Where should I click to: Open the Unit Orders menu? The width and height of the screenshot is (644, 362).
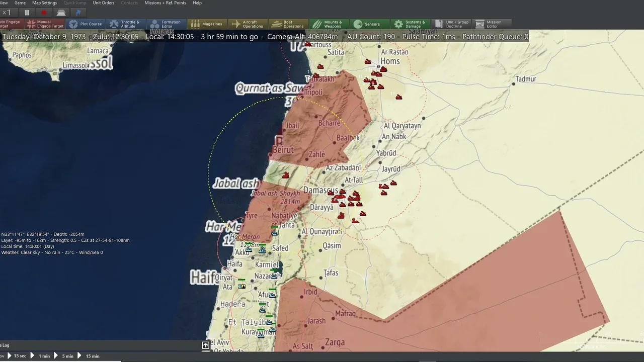104,3
